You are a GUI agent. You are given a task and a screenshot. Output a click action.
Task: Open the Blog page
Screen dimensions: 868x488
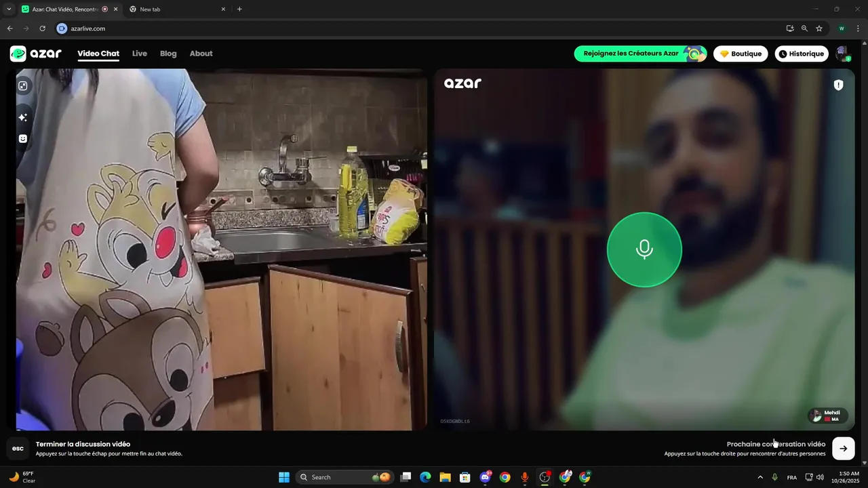(x=168, y=54)
